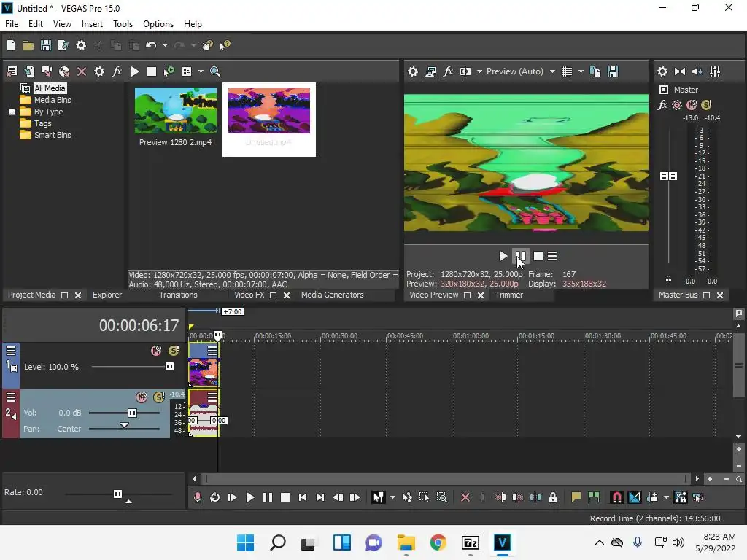The image size is (747, 560).
Task: Play the video in the preview window
Action: coord(503,256)
